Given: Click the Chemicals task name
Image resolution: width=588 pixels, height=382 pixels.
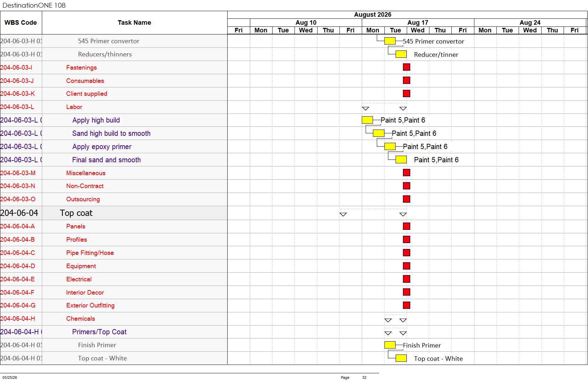Looking at the screenshot, I should pos(81,319).
